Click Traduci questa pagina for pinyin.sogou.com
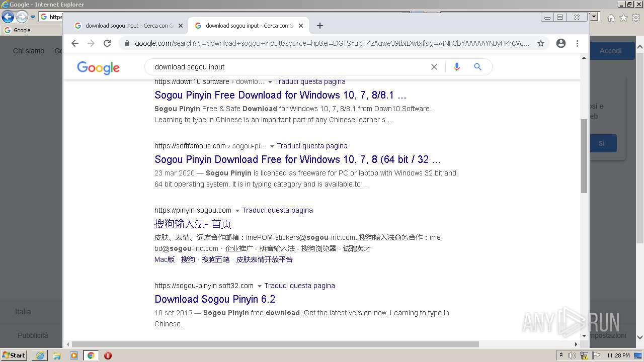Screen dimensions: 644x362 click(x=277, y=210)
